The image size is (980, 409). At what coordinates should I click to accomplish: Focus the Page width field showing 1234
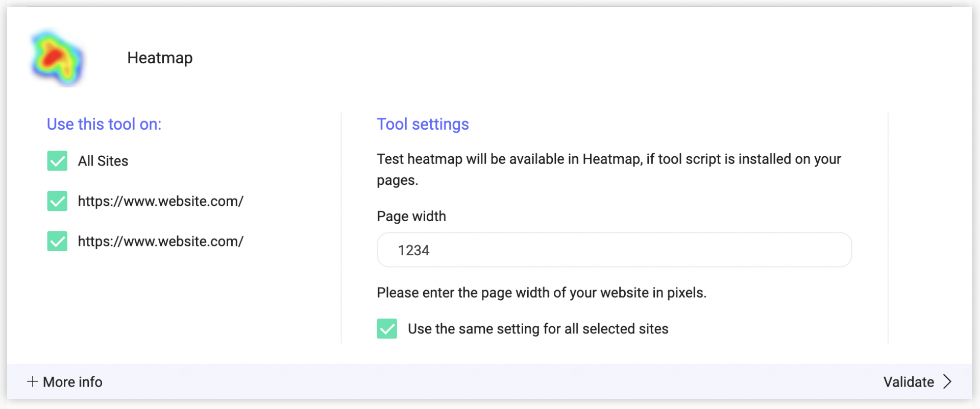click(614, 250)
